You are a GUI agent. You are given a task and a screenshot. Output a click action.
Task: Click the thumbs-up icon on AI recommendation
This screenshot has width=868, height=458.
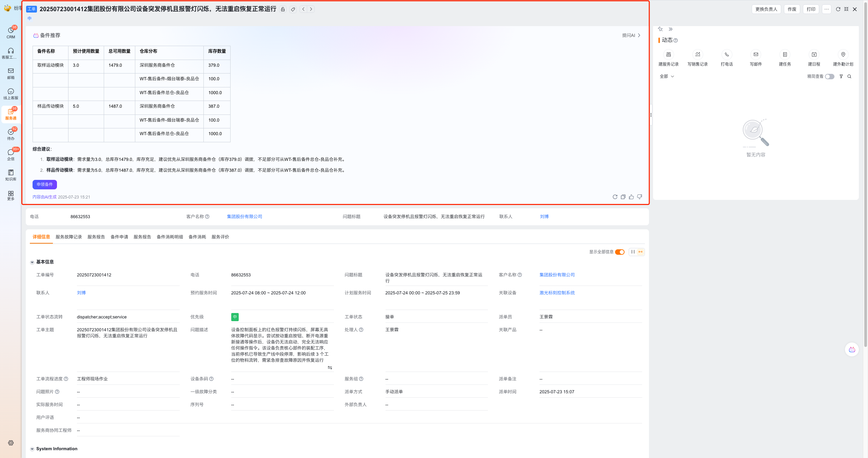click(631, 197)
